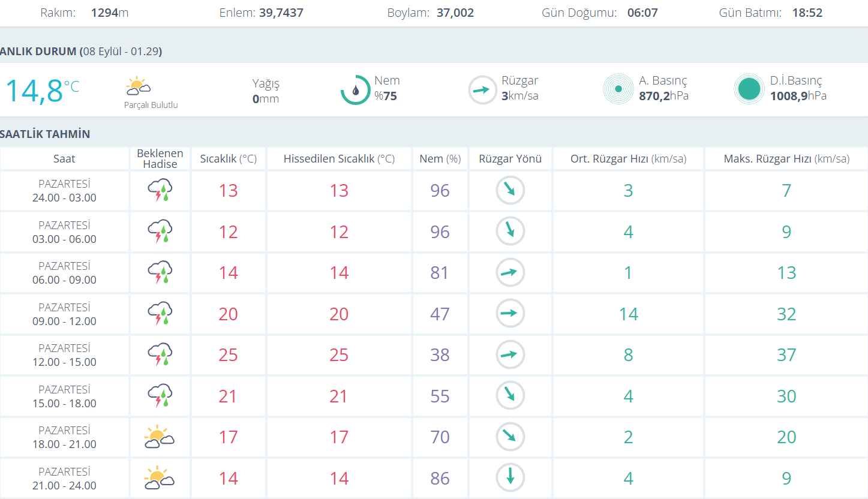
Task: Click the A. Basınç concentric circles icon
Action: 618,89
